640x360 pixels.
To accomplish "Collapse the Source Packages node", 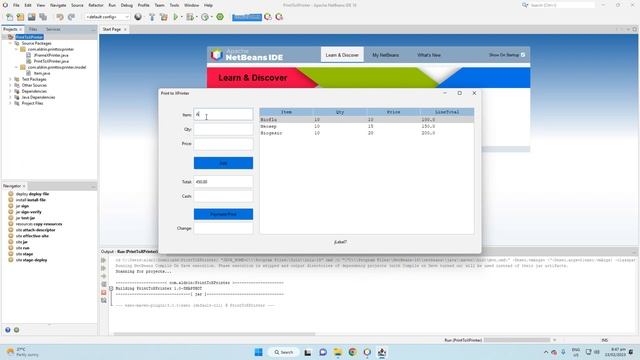I will pyautogui.click(x=10, y=43).
